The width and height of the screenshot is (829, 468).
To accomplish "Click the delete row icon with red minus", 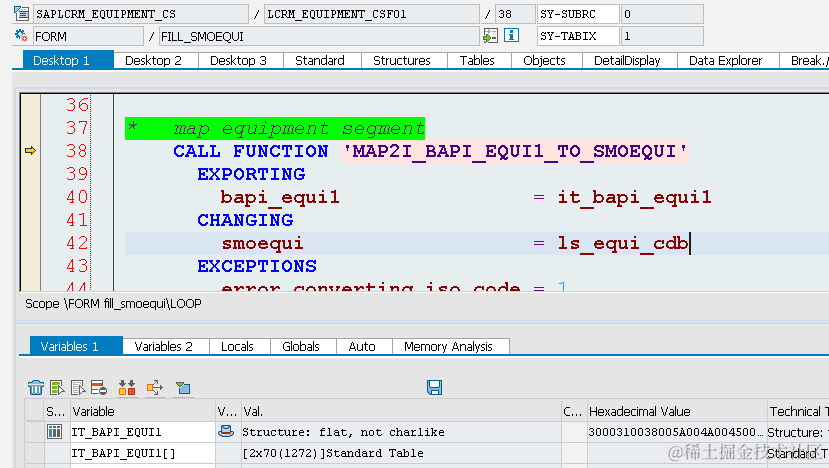I will coord(99,388).
